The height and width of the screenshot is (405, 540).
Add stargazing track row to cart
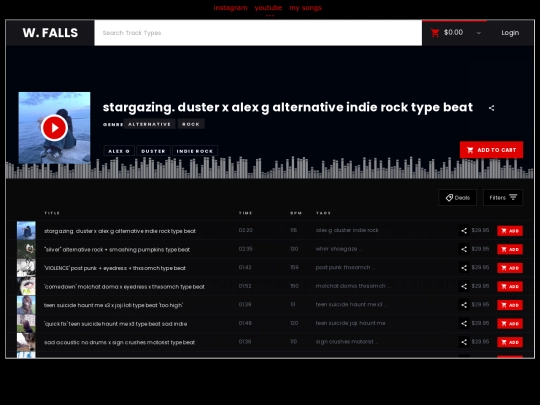[510, 231]
